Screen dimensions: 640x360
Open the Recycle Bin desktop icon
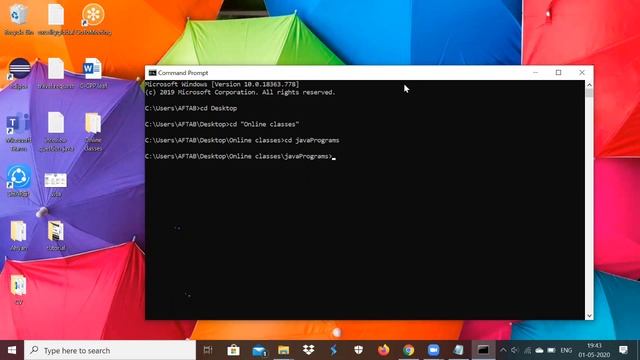18,19
